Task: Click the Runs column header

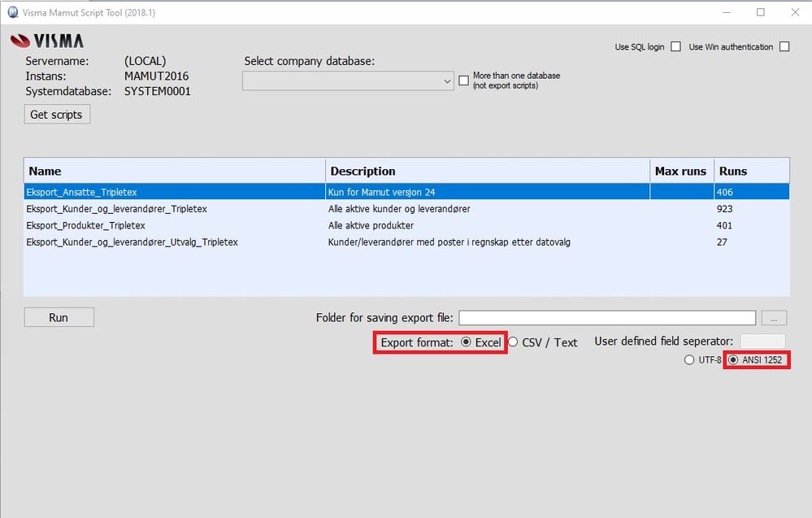Action: click(751, 171)
